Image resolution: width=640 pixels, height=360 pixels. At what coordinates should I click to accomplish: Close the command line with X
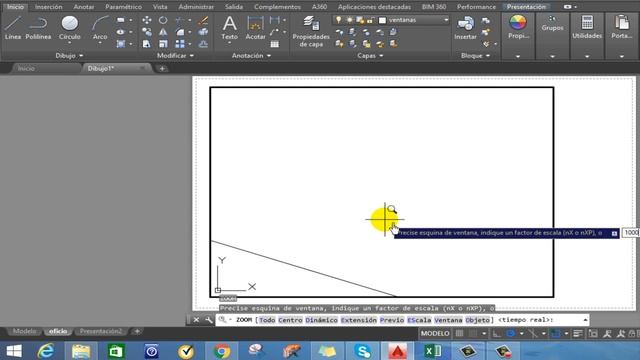point(196,320)
